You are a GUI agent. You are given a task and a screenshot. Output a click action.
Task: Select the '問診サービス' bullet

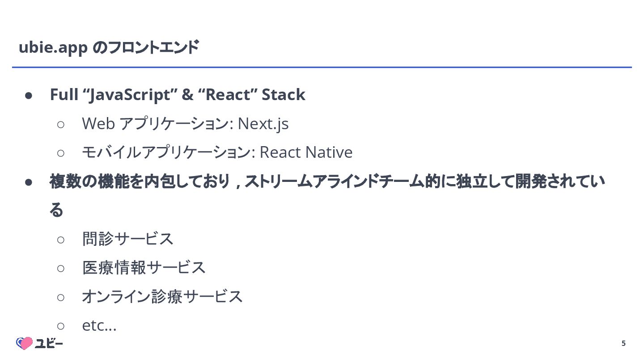coord(127,239)
